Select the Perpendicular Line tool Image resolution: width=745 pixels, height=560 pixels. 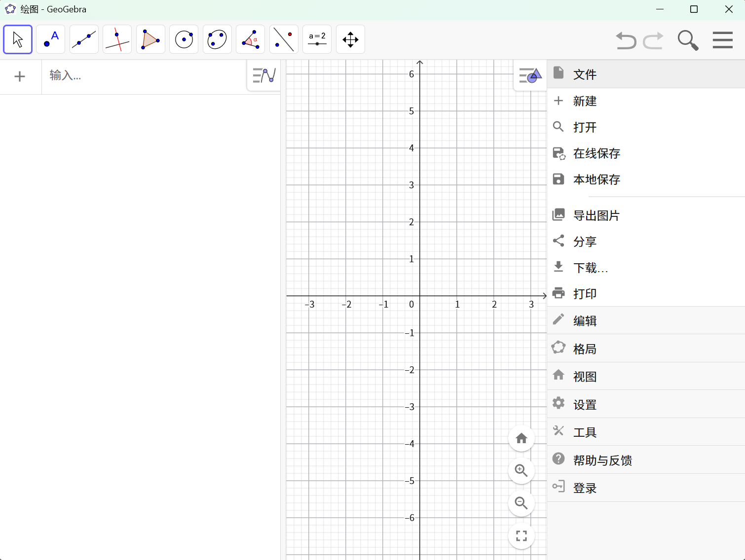pyautogui.click(x=117, y=39)
